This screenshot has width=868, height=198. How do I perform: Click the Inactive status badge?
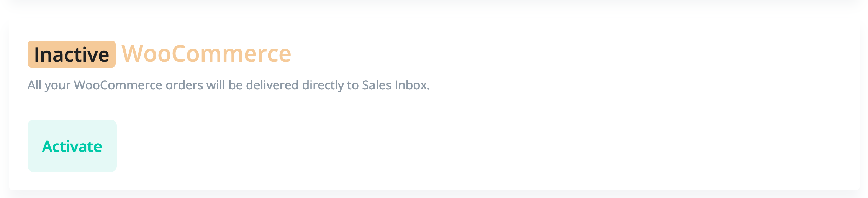pyautogui.click(x=72, y=54)
